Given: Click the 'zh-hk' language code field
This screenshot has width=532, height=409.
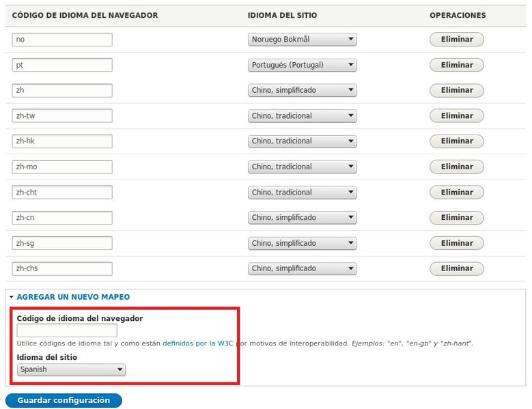Looking at the screenshot, I should [x=62, y=141].
